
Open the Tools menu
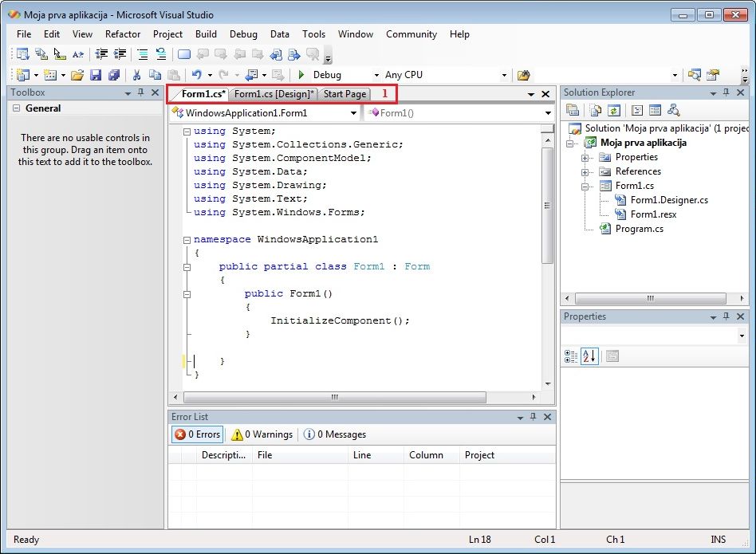coord(314,33)
